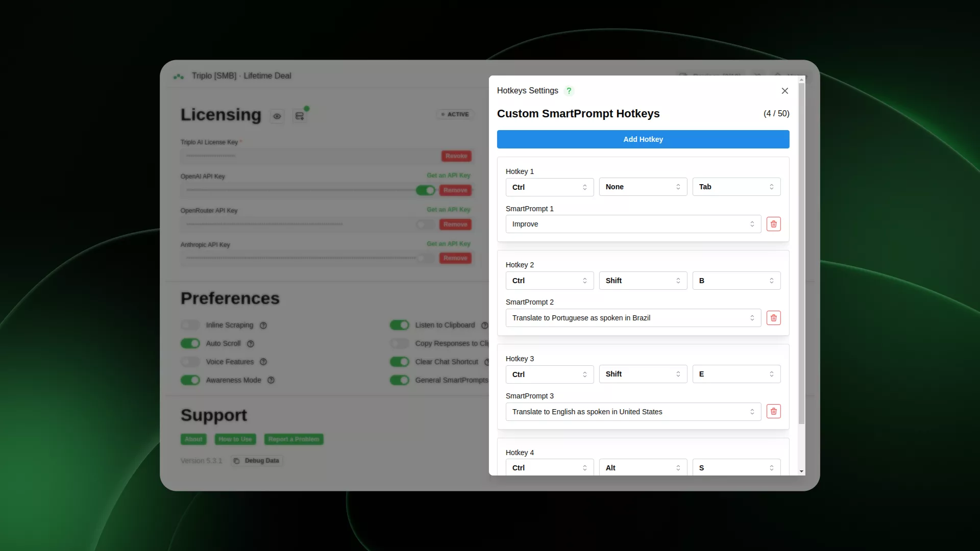Click the server icon beside Licensing
Image resolution: width=980 pixels, height=551 pixels.
(x=300, y=116)
